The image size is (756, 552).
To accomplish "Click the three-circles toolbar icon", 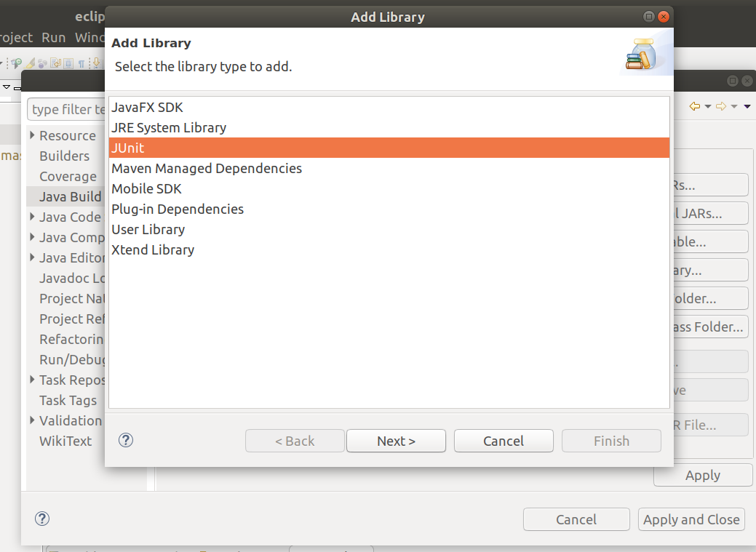I will click(x=42, y=63).
